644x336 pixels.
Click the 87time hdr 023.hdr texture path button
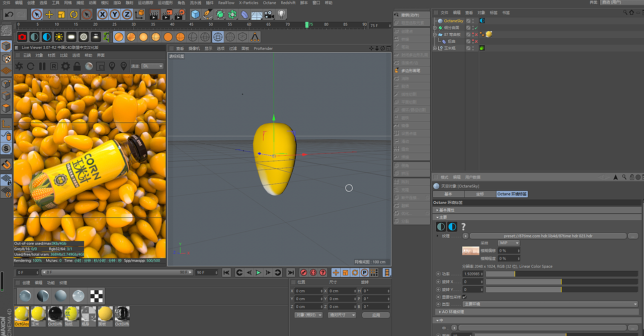[x=548, y=235]
